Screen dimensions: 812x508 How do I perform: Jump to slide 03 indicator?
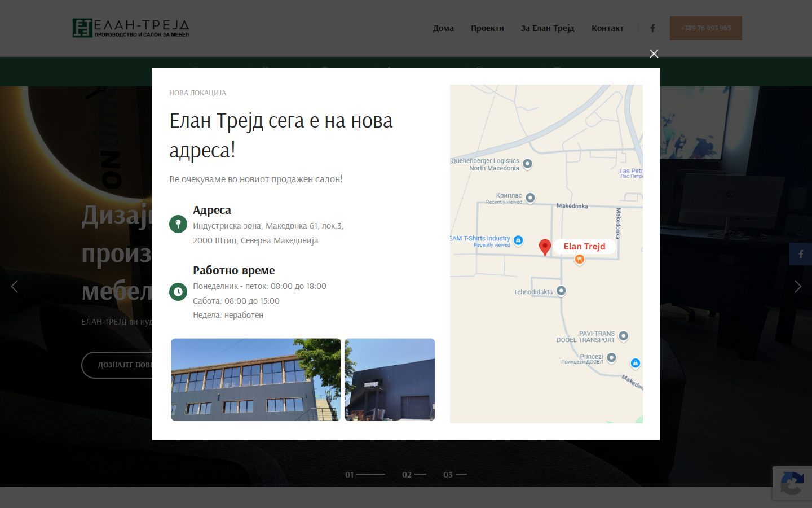click(455, 475)
